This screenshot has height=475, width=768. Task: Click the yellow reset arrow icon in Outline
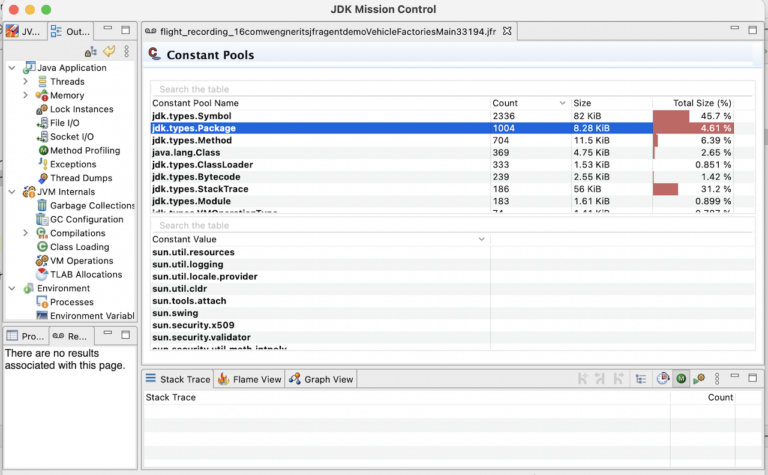coord(109,51)
